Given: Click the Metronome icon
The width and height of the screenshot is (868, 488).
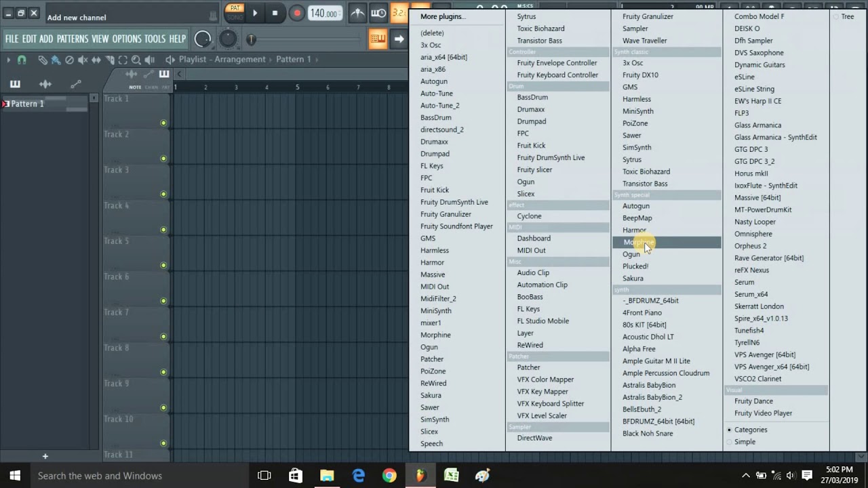Looking at the screenshot, I should (357, 13).
